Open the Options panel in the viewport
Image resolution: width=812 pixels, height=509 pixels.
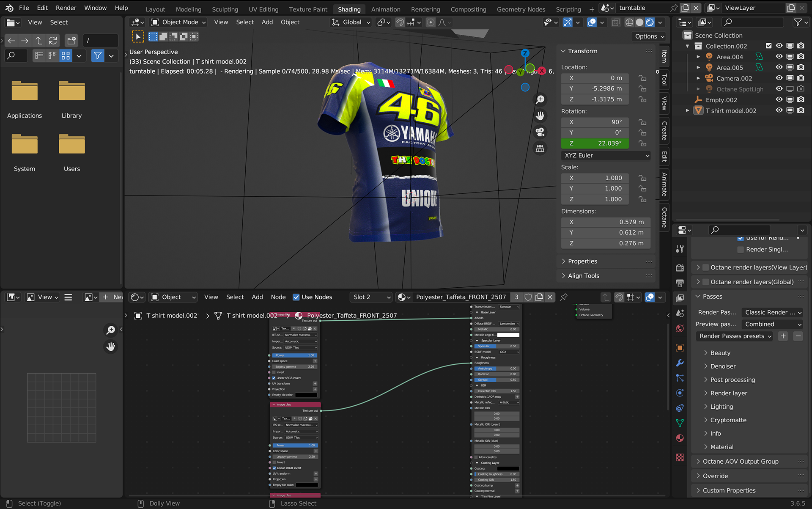click(x=649, y=36)
